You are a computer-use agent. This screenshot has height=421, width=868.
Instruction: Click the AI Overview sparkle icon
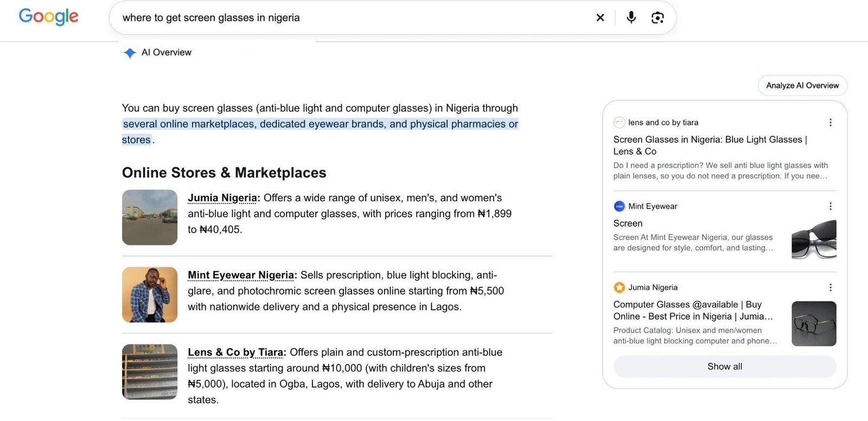(130, 53)
